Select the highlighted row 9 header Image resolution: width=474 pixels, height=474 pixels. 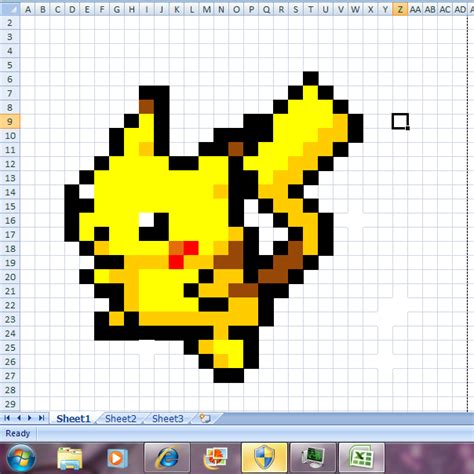point(10,121)
